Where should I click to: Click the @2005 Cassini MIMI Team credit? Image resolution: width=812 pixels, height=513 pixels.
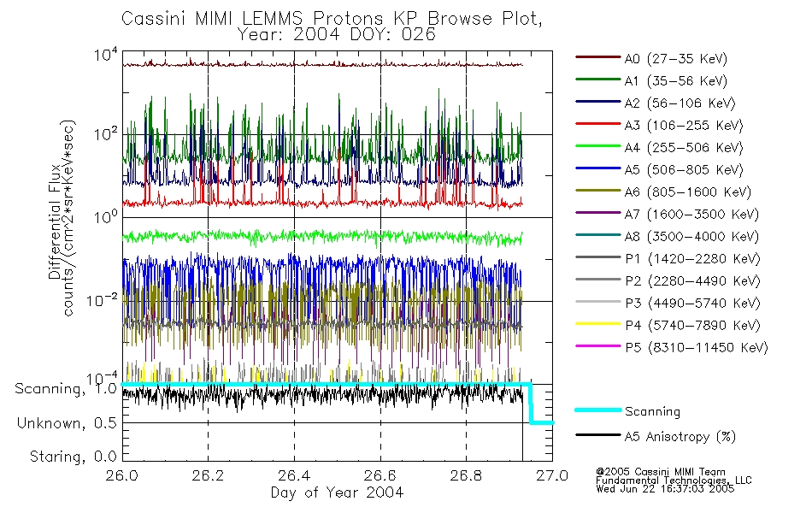pos(660,472)
